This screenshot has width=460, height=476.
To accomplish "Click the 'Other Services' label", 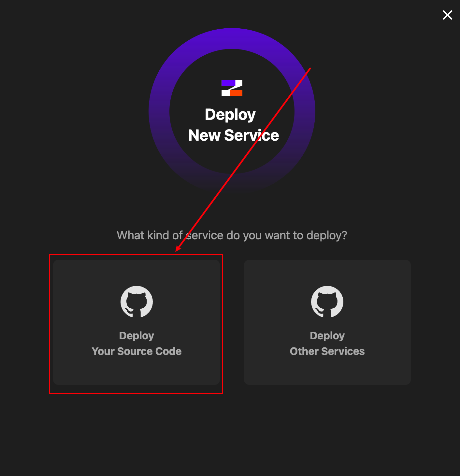I will 327,351.
